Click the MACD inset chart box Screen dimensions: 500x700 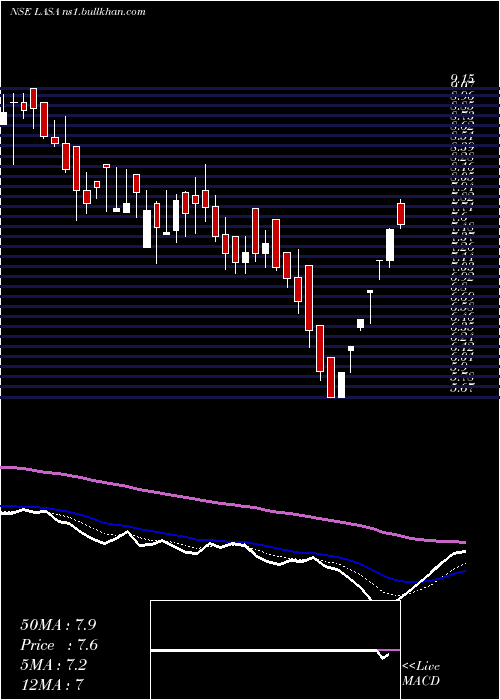coord(275,650)
